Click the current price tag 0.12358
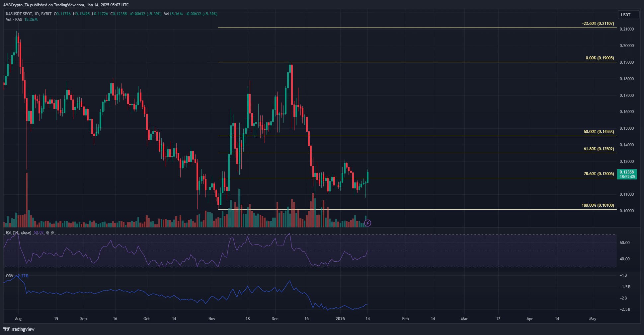The width and height of the screenshot is (644, 335). click(627, 172)
